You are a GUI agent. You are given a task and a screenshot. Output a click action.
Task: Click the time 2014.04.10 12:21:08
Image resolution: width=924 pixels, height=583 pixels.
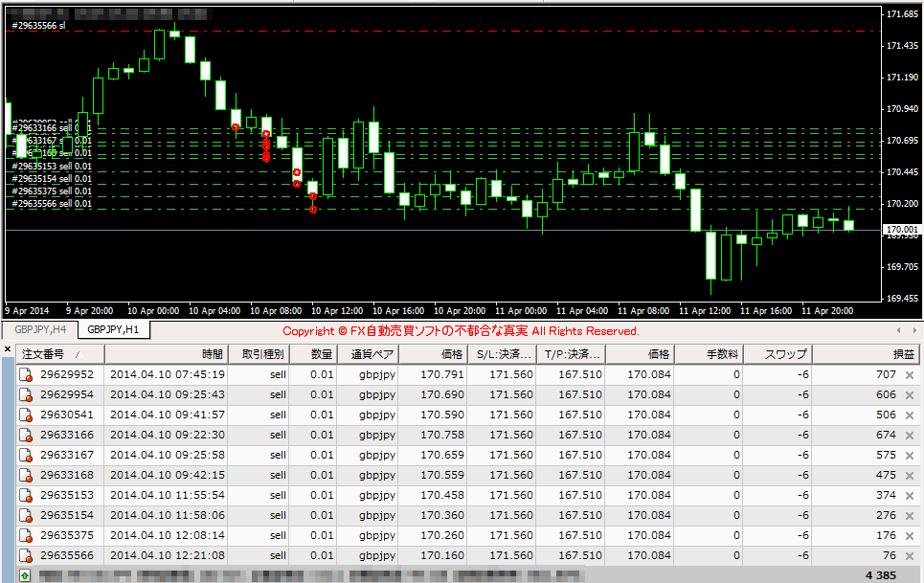pyautogui.click(x=168, y=555)
